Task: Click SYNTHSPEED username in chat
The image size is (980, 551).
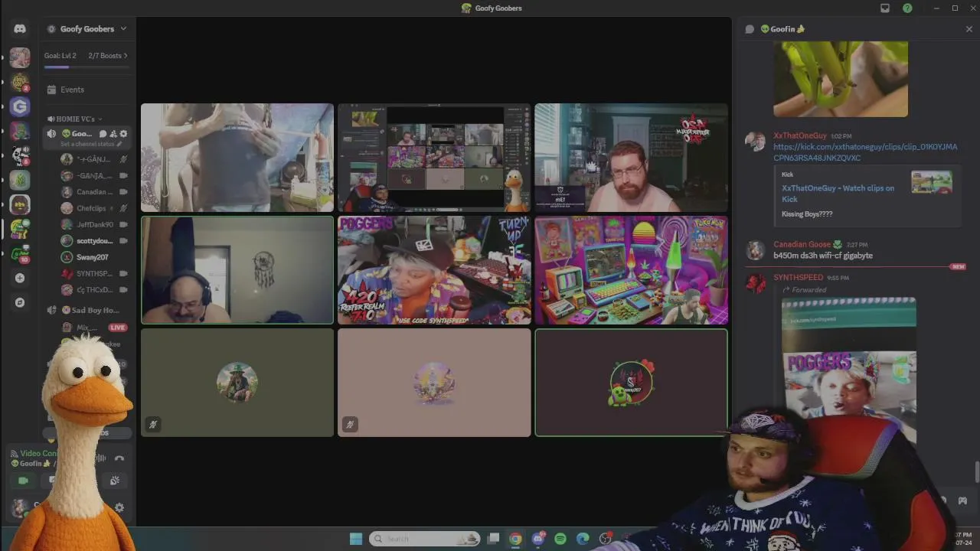Action: [x=799, y=278]
